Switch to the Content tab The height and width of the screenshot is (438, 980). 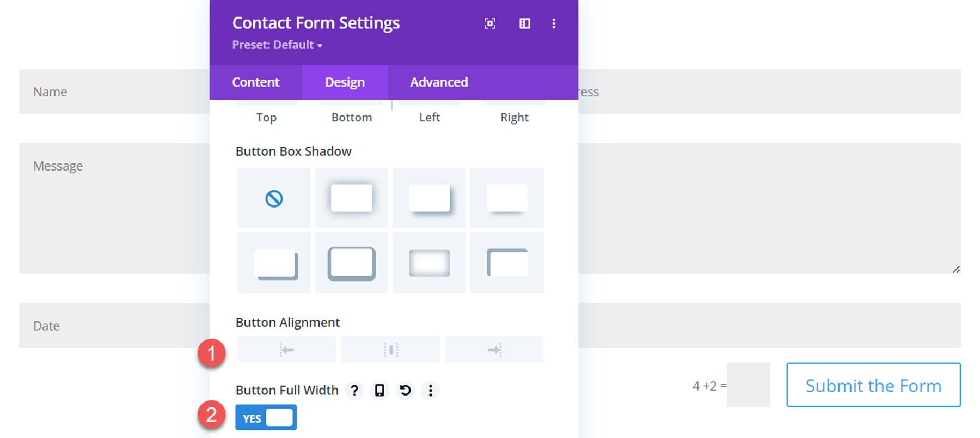255,82
